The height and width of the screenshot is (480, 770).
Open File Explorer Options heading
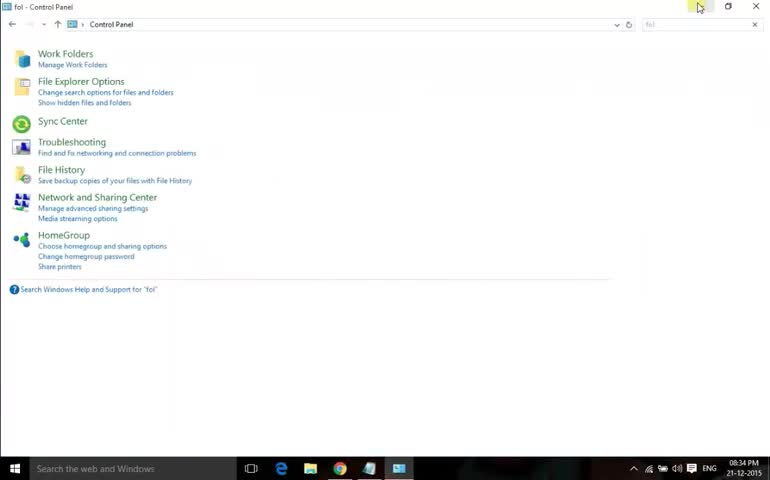click(81, 82)
